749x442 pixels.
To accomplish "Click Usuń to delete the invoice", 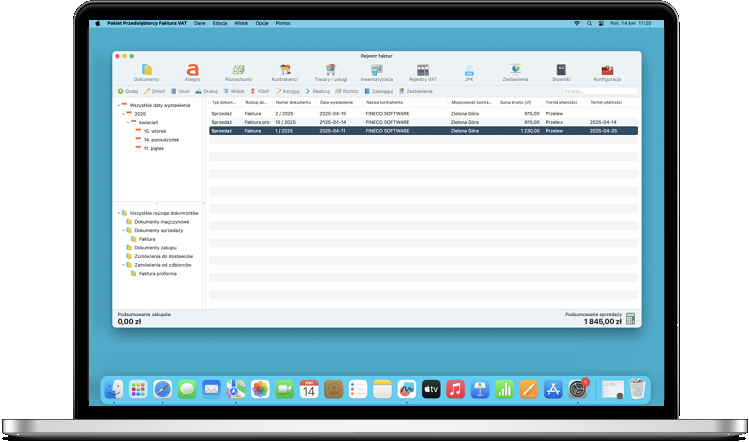I will point(181,91).
